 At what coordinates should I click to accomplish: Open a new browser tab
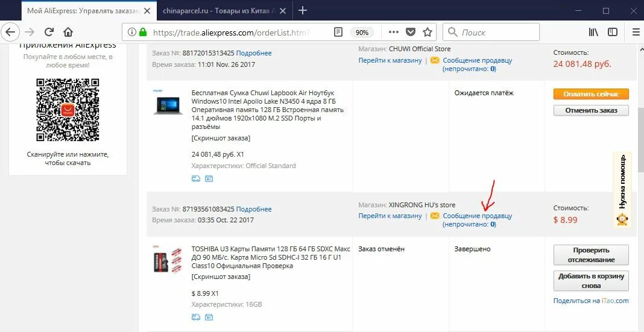(302, 11)
